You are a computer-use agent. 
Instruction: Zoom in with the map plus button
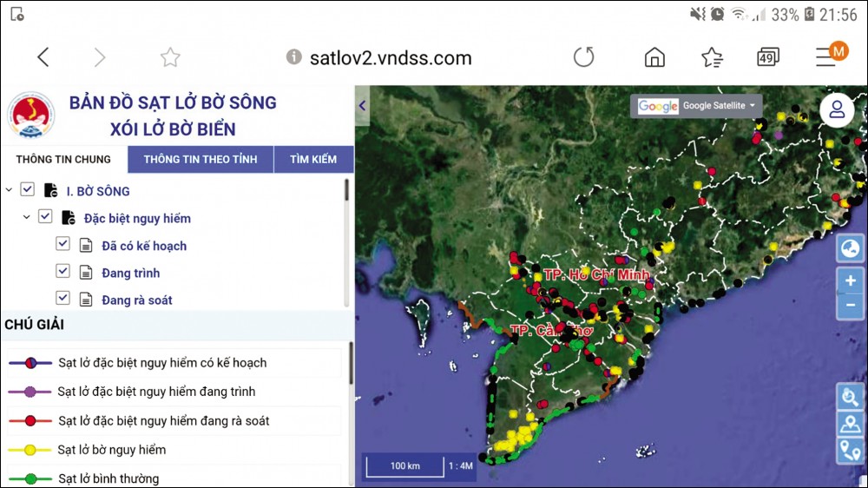coord(850,280)
